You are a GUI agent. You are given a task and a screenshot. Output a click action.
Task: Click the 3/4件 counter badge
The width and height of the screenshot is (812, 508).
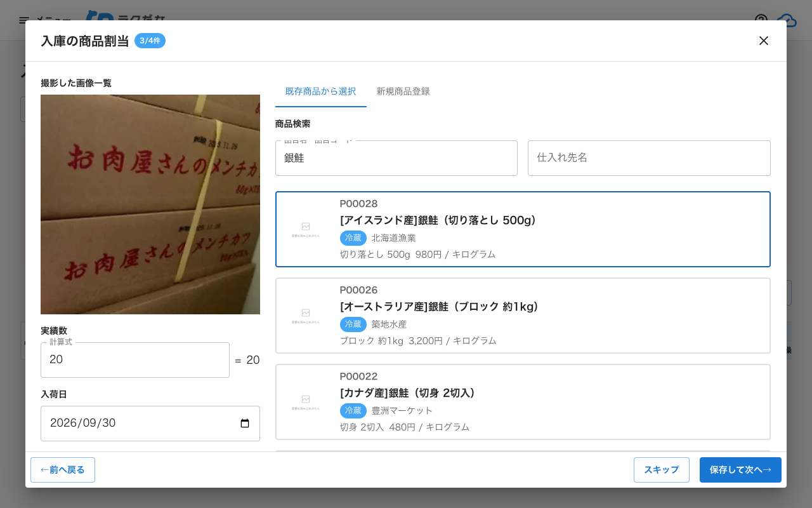150,41
